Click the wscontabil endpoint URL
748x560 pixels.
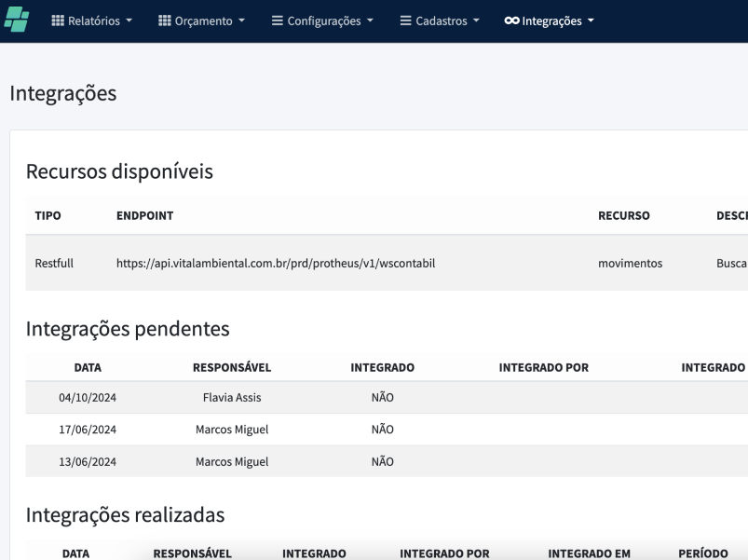tap(276, 264)
